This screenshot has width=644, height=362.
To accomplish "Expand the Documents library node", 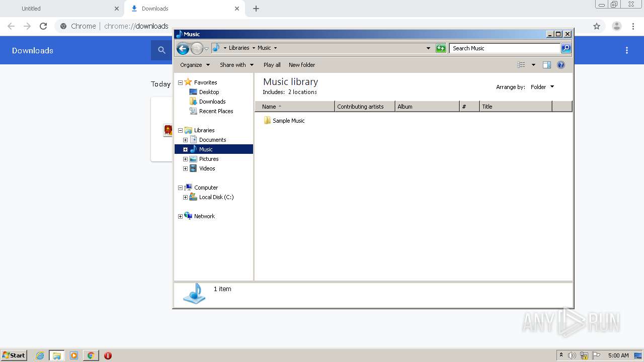I will (x=185, y=140).
